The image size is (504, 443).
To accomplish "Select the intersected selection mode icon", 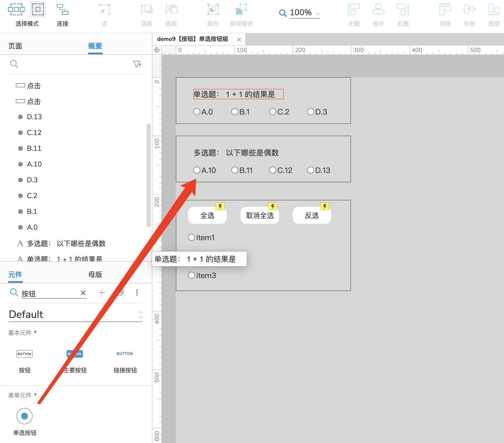I will coord(16,9).
